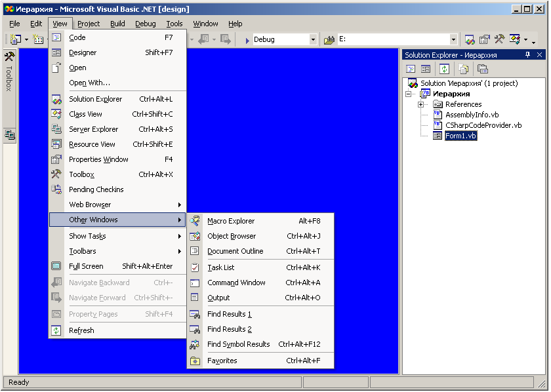The width and height of the screenshot is (551, 392).
Task: Select Refresh in the View menu
Action: (x=117, y=330)
